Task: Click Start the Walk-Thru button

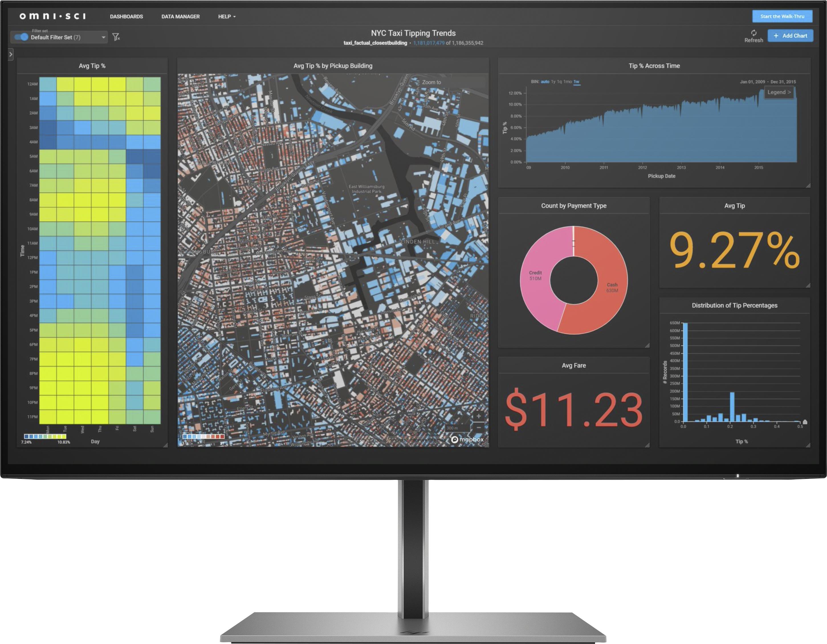Action: pyautogui.click(x=778, y=16)
